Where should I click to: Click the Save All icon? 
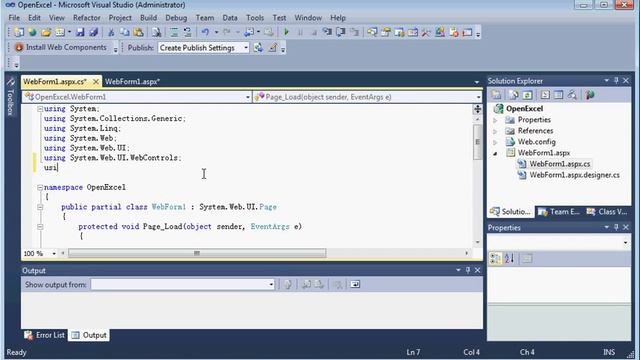(93, 32)
